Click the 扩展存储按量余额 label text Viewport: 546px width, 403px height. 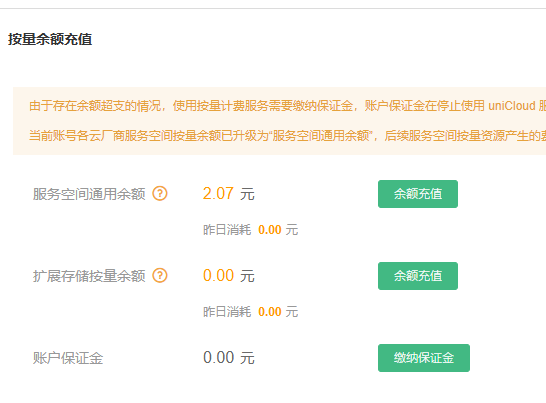pos(89,276)
